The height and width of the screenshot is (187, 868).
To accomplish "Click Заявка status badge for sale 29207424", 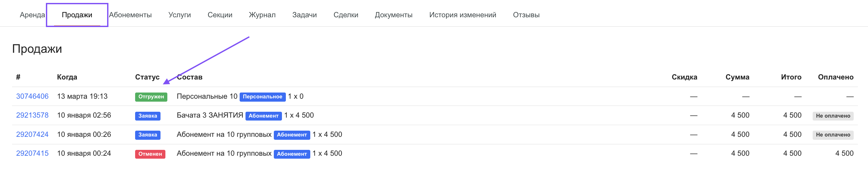I will pos(147,135).
